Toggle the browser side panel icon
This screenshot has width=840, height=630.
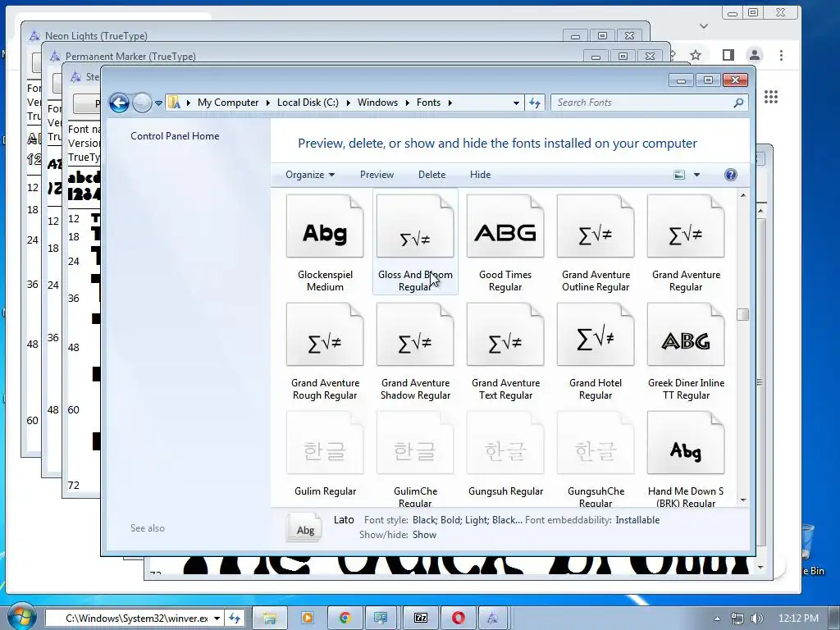coord(728,55)
